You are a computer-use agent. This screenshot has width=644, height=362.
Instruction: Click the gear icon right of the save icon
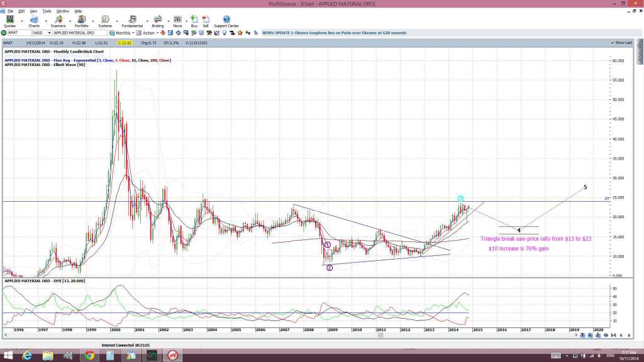tap(178, 33)
